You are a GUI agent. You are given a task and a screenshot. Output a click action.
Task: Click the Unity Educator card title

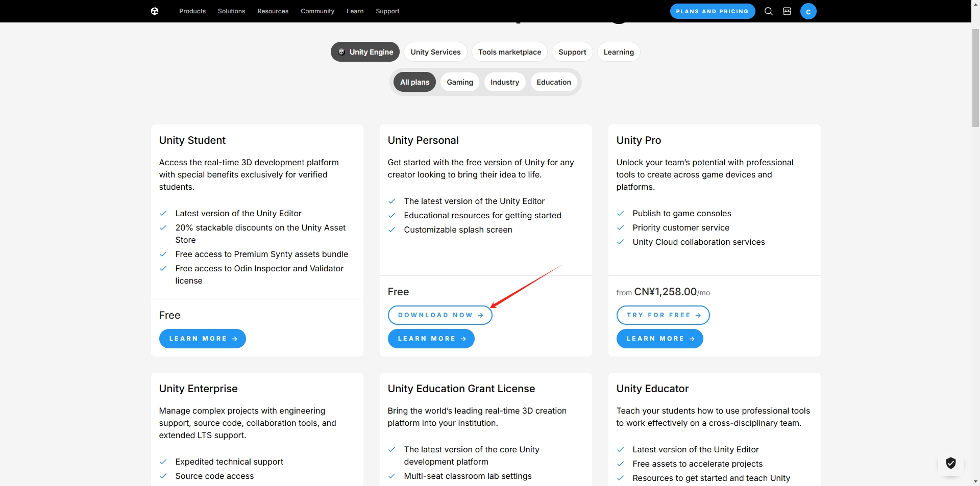point(652,389)
